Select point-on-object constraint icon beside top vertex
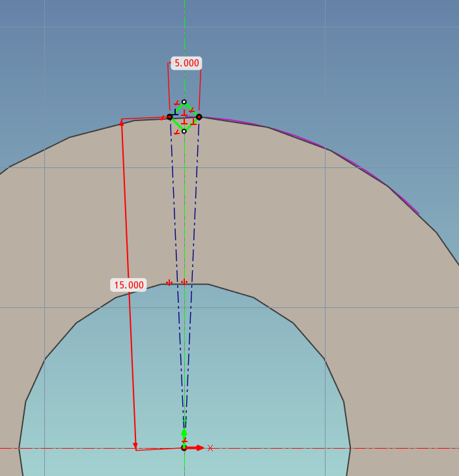 (x=176, y=103)
